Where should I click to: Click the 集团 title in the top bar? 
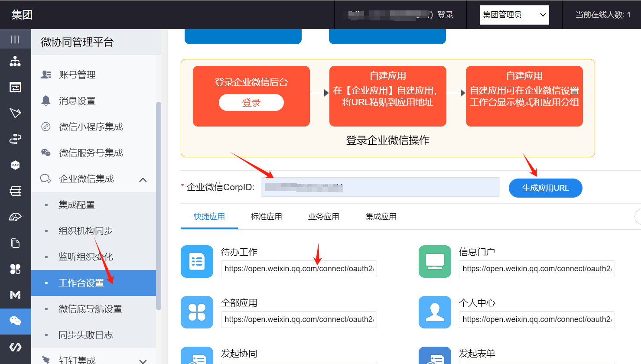pyautogui.click(x=22, y=15)
